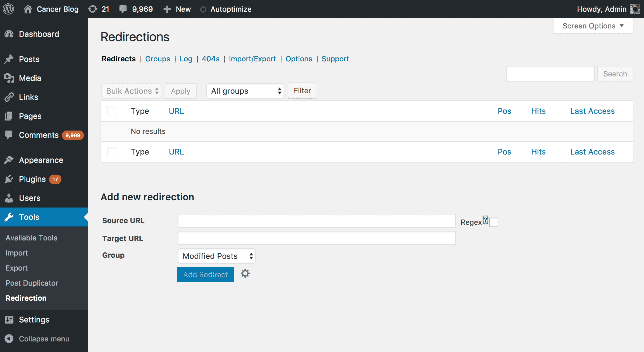Open the Export submenu item
Image resolution: width=644 pixels, height=352 pixels.
pyautogui.click(x=17, y=268)
